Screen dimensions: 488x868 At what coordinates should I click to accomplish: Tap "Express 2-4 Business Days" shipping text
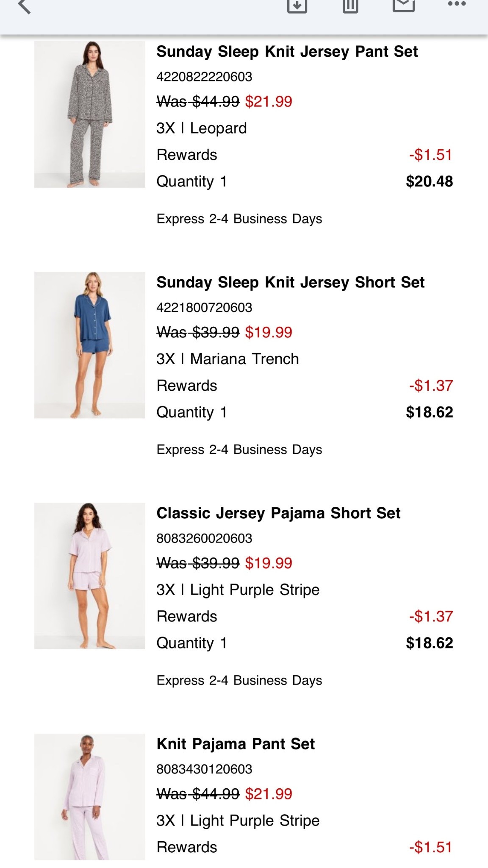239,219
